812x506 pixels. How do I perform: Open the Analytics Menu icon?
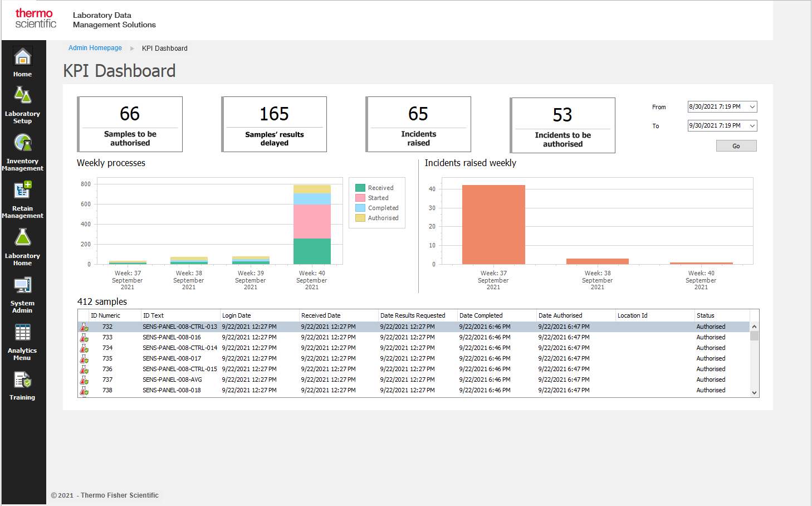pos(23,333)
